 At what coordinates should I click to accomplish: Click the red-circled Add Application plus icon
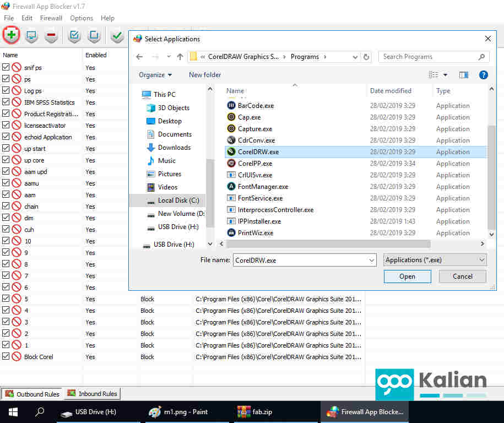[x=11, y=35]
